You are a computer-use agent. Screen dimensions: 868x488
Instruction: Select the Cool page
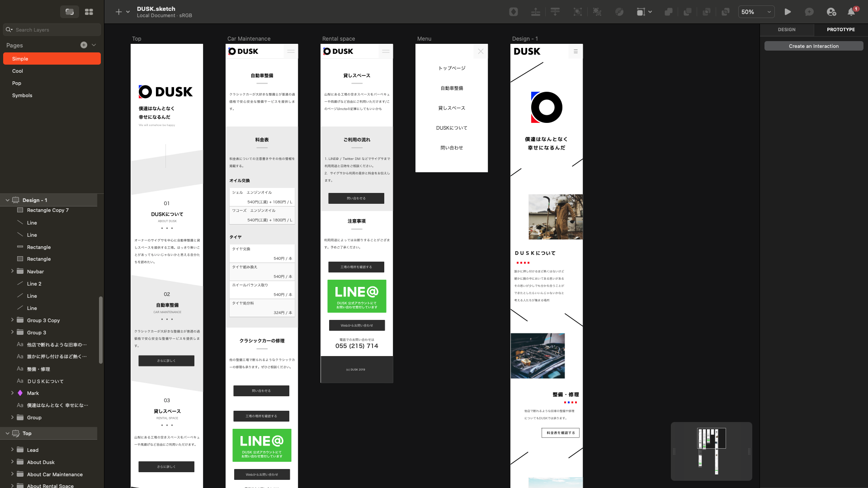pyautogui.click(x=18, y=71)
